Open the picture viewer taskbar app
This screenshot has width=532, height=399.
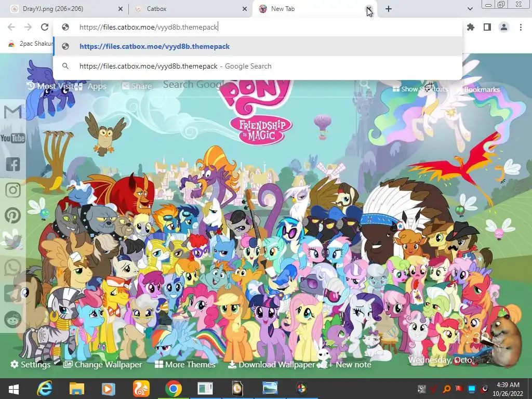(270, 389)
